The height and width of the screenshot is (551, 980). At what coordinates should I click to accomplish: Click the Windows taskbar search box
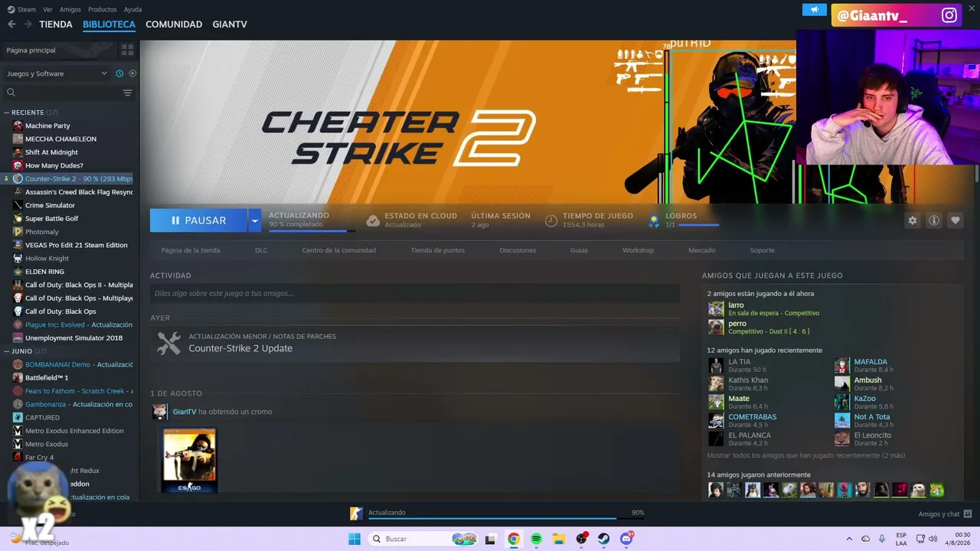[x=423, y=539]
